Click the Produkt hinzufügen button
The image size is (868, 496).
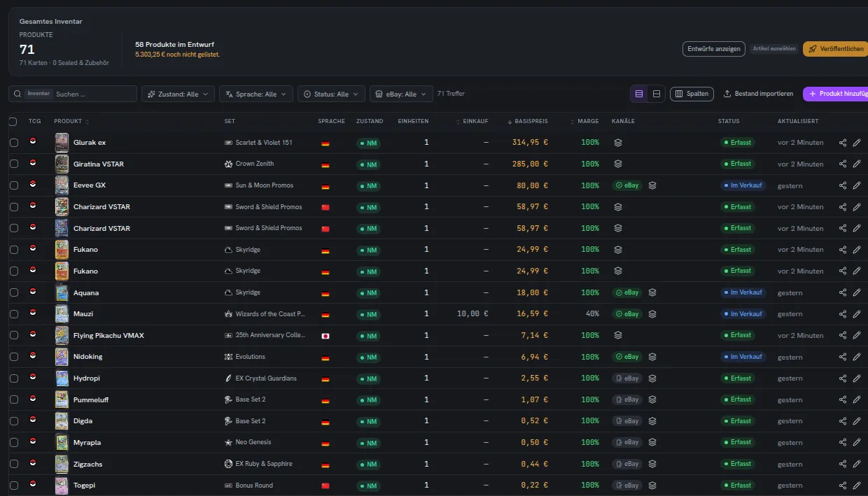[836, 94]
